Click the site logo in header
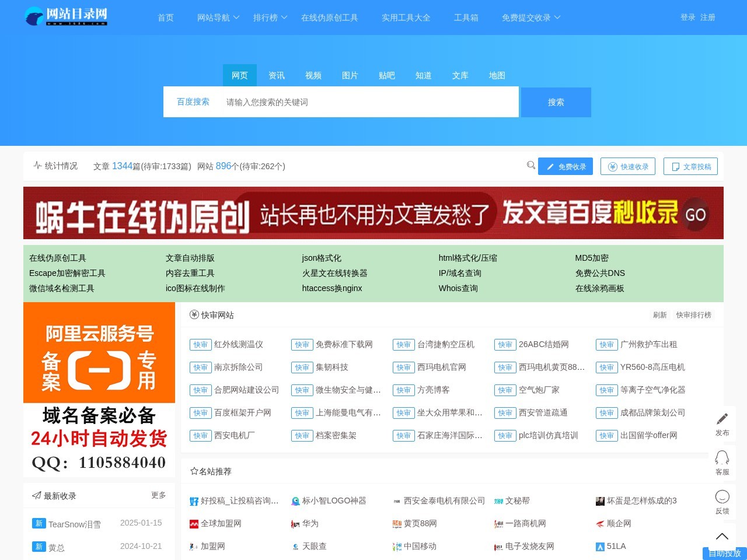 coord(66,16)
